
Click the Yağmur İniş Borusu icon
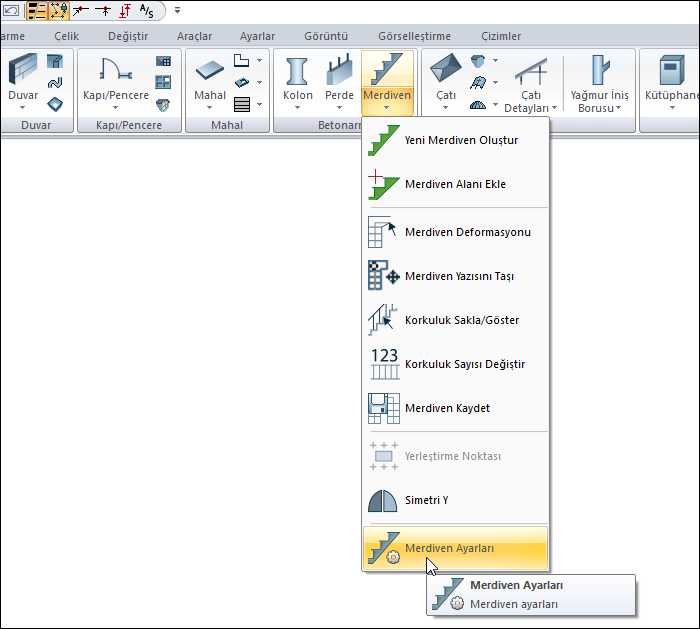600,70
